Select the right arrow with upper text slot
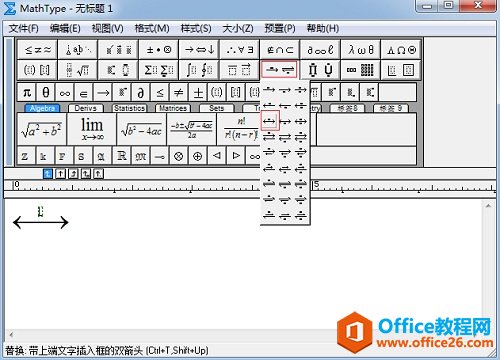The width and height of the screenshot is (500, 360). [269, 90]
